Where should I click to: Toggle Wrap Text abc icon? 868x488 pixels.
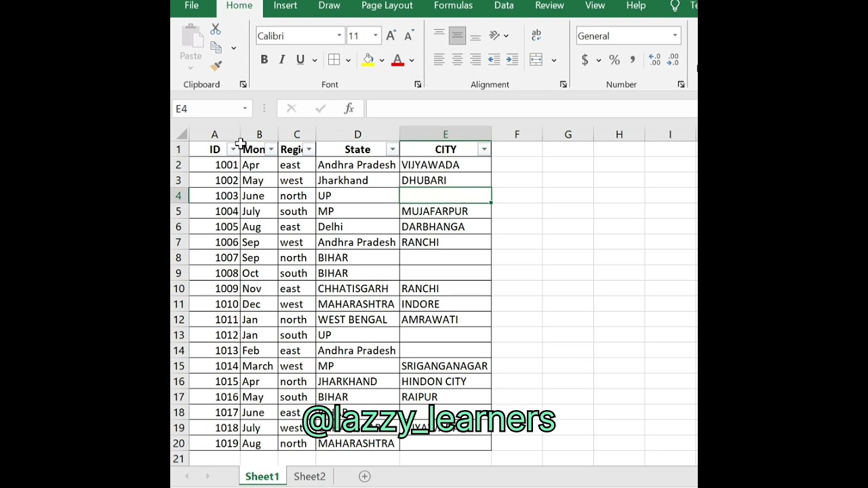536,35
